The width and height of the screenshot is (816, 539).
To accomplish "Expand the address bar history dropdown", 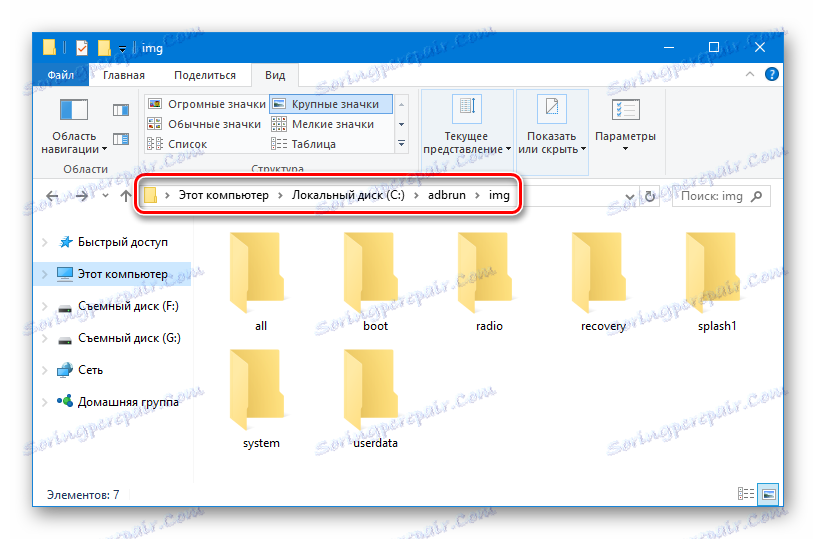I will pyautogui.click(x=629, y=197).
